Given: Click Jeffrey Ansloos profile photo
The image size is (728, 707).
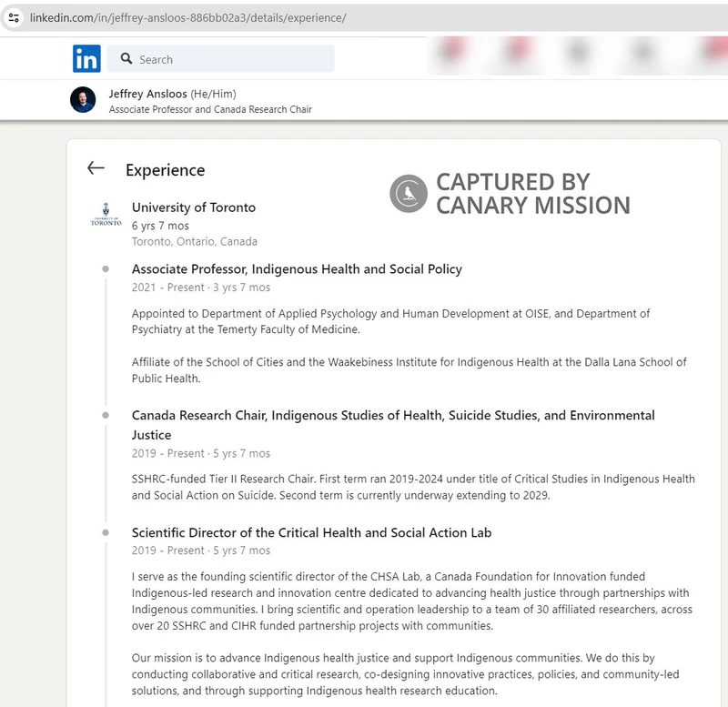Looking at the screenshot, I should [83, 100].
